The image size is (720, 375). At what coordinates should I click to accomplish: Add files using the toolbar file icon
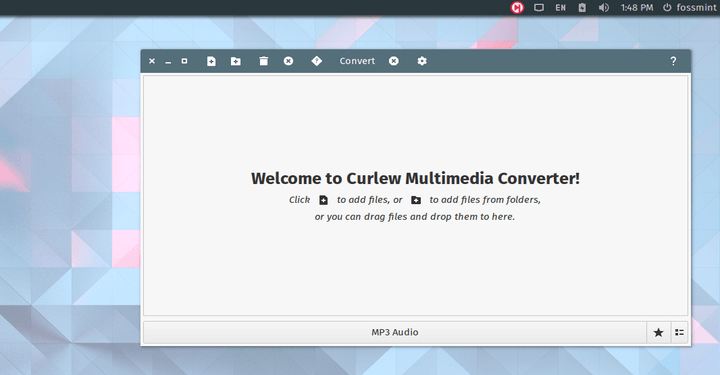(211, 61)
